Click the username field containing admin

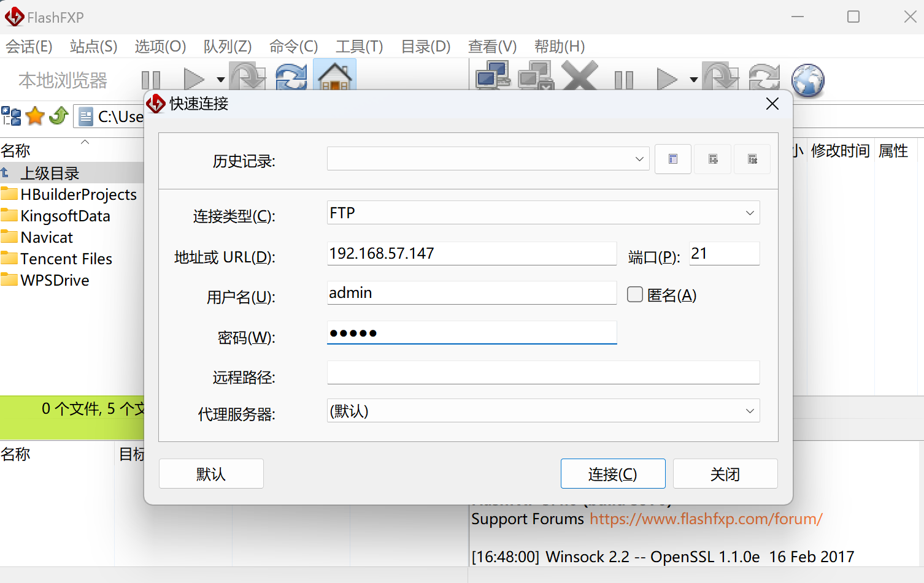click(472, 293)
